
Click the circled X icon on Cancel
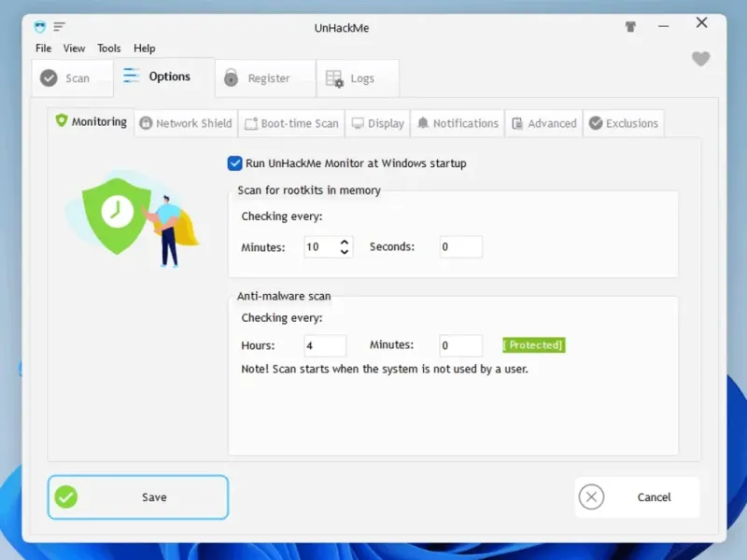click(591, 497)
